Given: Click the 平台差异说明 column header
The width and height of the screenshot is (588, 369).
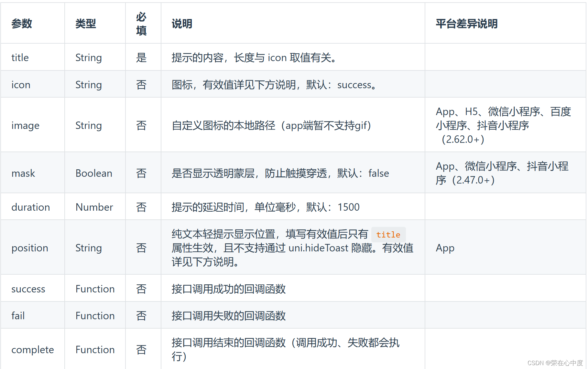Looking at the screenshot, I should point(467,24).
